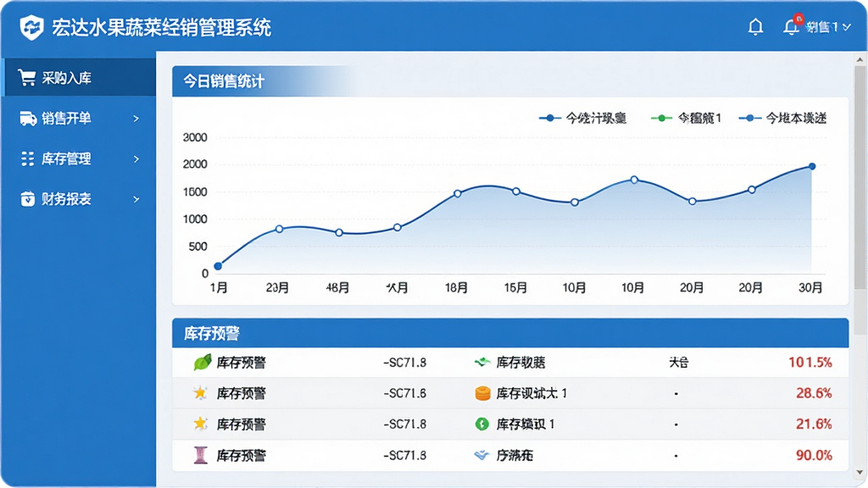Click the 3000 y-axis label
Image resolution: width=868 pixels, height=488 pixels.
(195, 137)
